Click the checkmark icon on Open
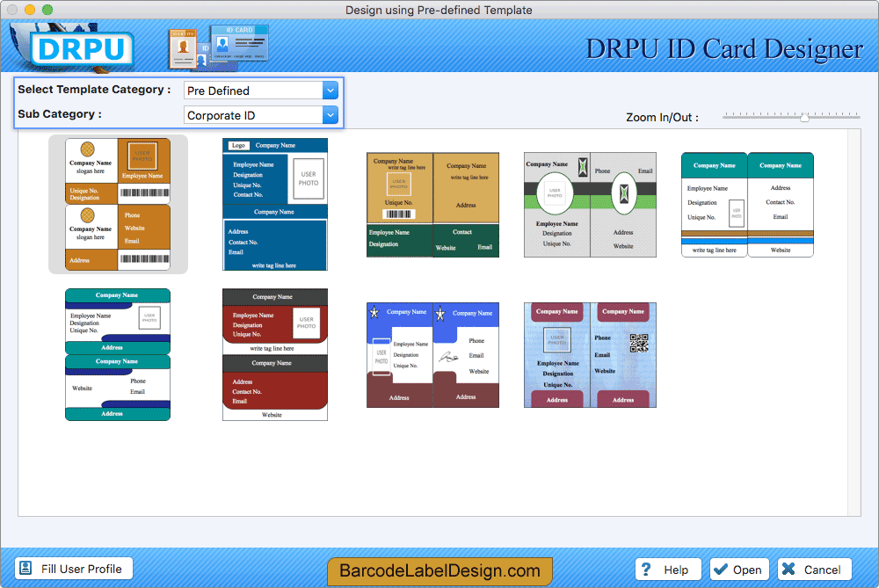This screenshot has width=879, height=588. (721, 570)
